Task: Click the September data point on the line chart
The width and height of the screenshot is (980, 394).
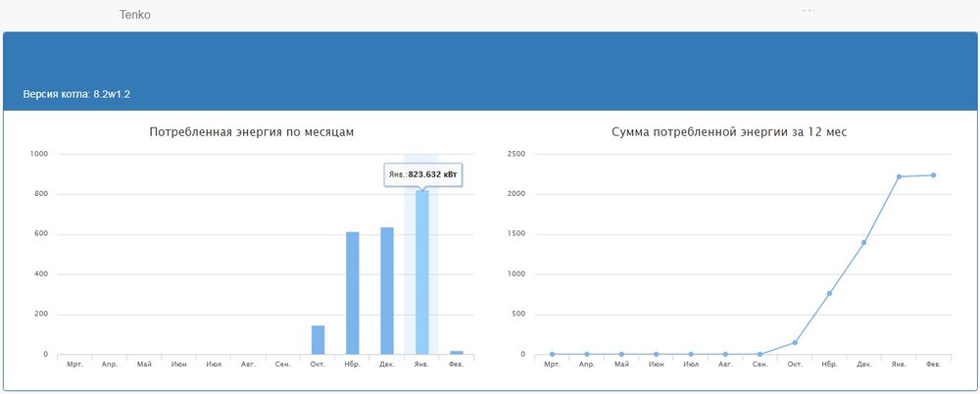Action: tap(760, 354)
